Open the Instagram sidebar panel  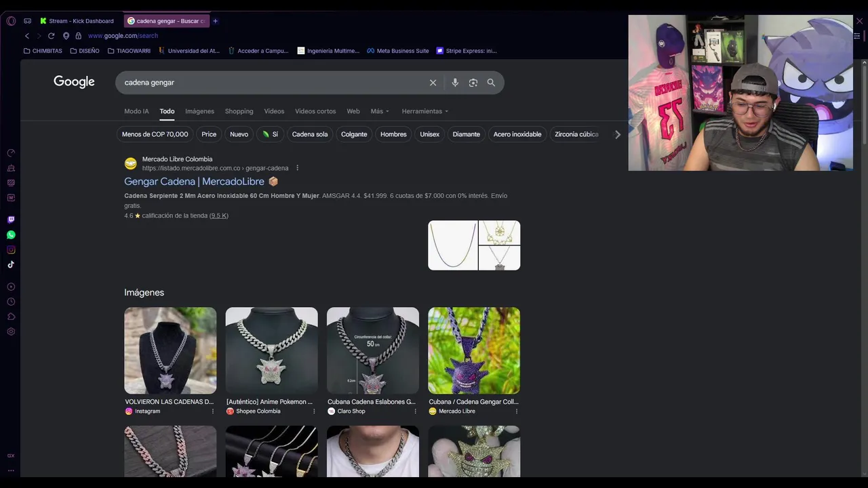[11, 249]
